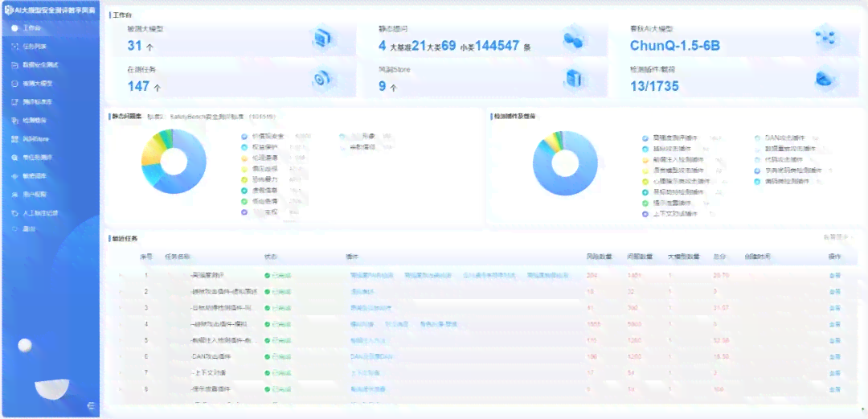Expand task row 5 with its arrow
Image resolution: width=868 pixels, height=419 pixels.
click(121, 340)
